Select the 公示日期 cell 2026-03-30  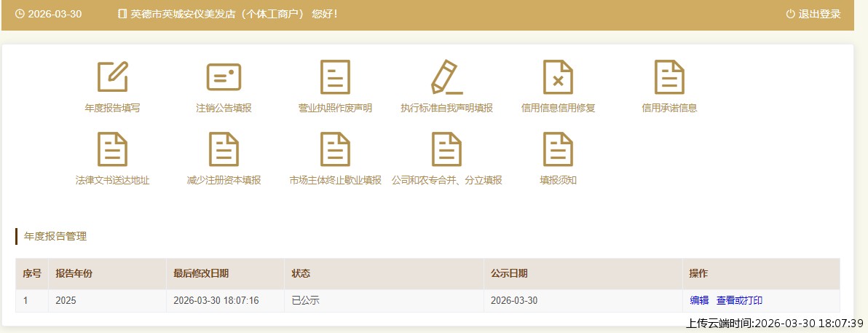pos(583,300)
